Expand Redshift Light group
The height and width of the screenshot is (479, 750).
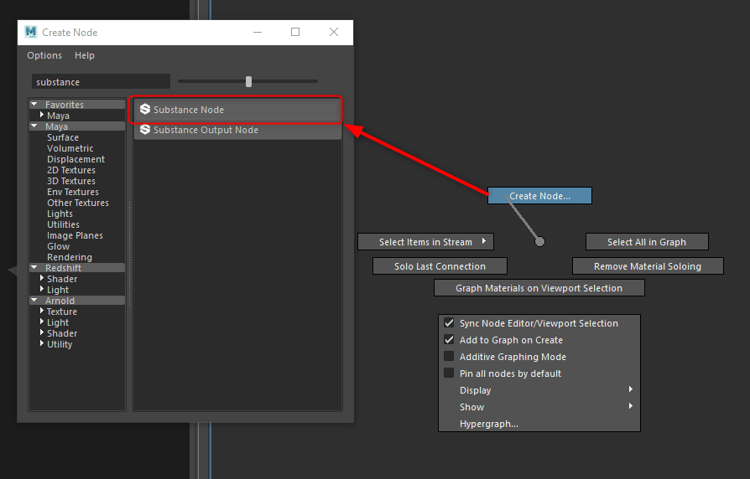(x=42, y=289)
